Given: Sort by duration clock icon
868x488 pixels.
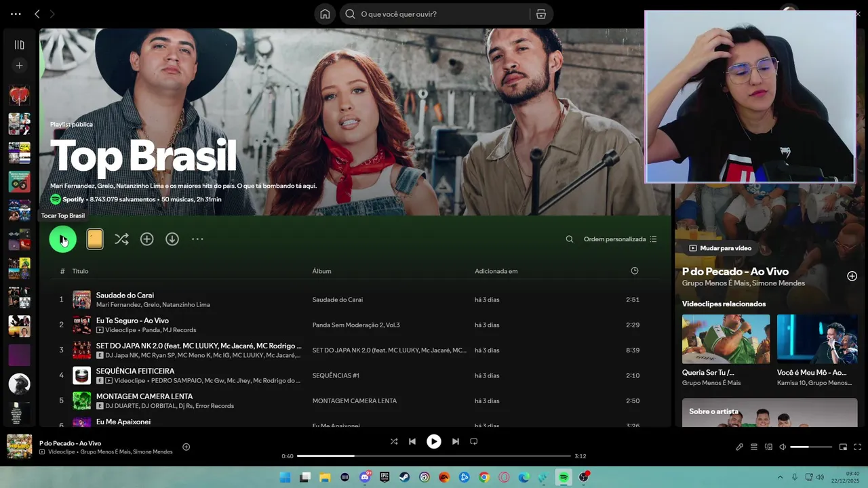Looking at the screenshot, I should click(x=635, y=271).
